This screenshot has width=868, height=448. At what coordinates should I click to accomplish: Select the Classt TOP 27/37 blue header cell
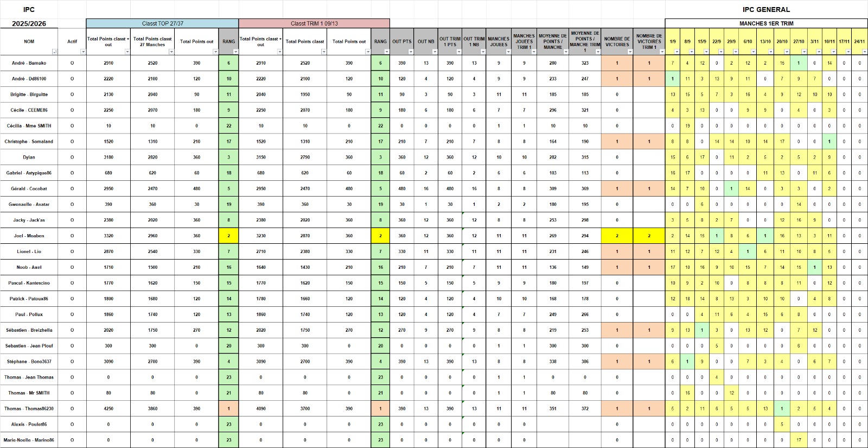click(162, 23)
